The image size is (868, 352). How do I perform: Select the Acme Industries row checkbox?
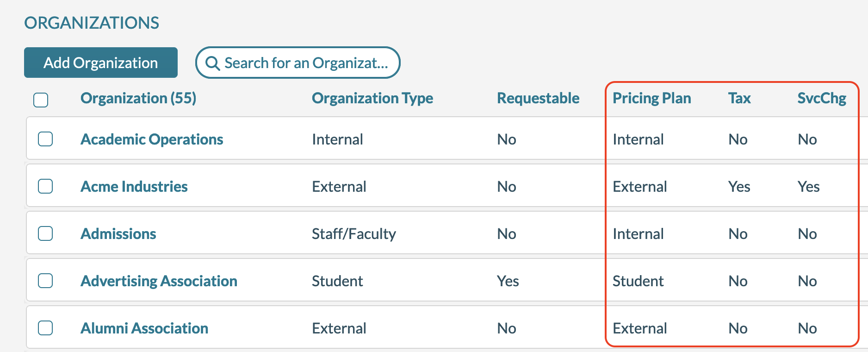click(x=45, y=186)
